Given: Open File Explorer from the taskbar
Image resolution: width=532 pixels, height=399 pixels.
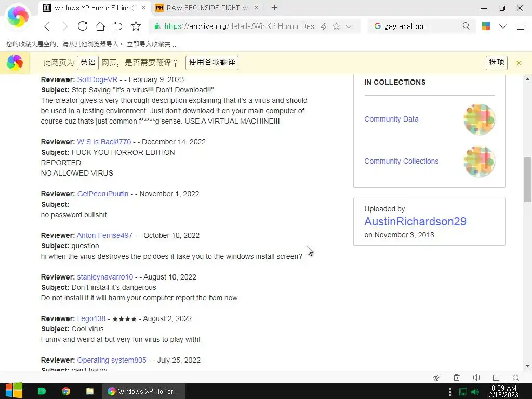Looking at the screenshot, I should coord(89,391).
